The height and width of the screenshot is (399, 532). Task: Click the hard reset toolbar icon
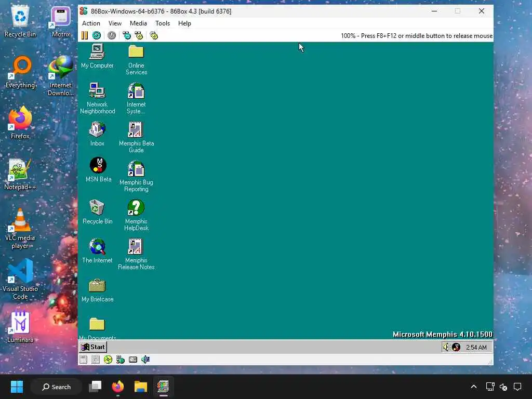[97, 35]
